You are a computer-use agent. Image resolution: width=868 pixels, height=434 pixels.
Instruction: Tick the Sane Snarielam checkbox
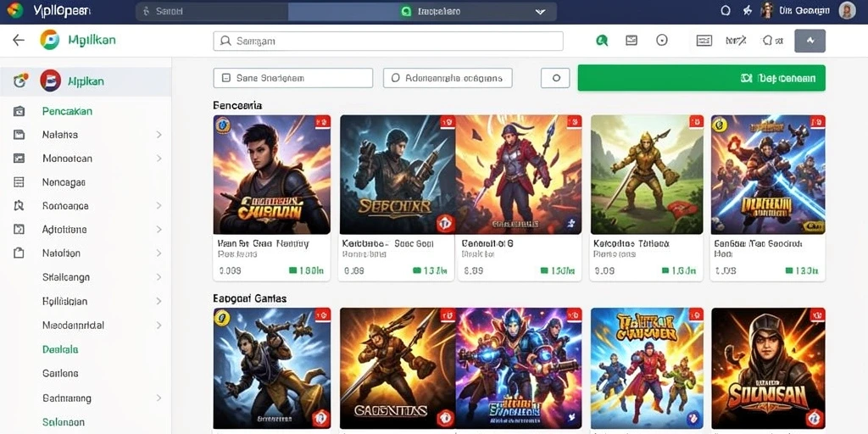pos(225,78)
